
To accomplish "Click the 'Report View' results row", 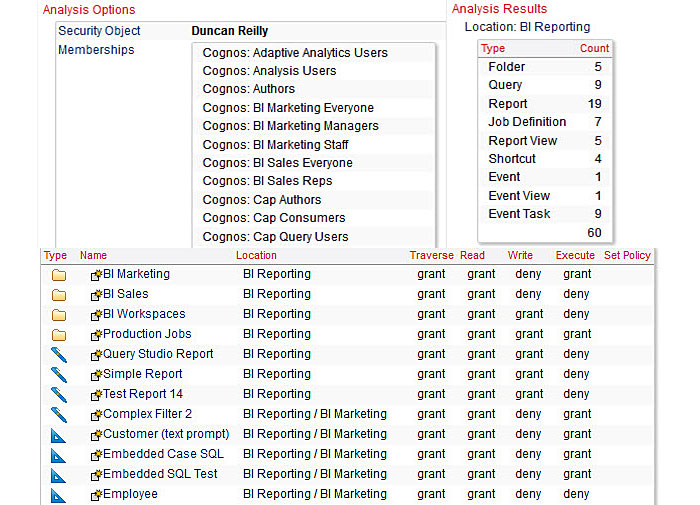I will pos(545,141).
